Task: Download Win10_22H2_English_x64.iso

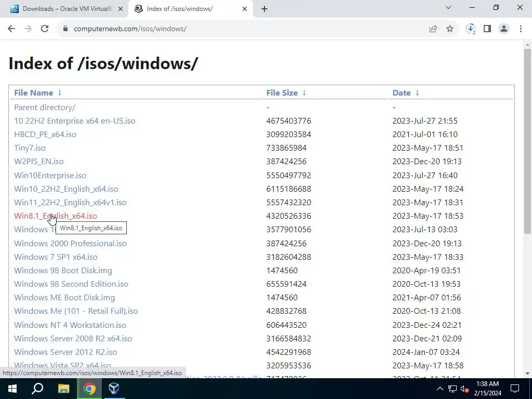Action: pyautogui.click(x=66, y=189)
